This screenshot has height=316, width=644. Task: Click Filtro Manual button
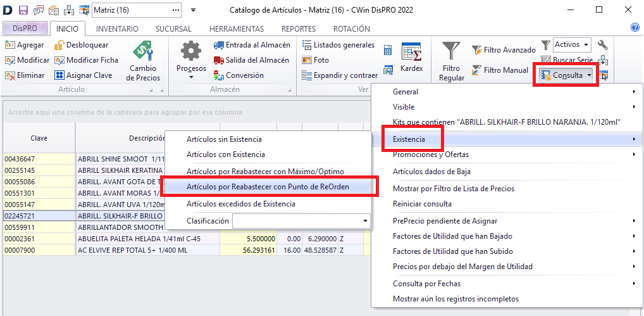[499, 70]
